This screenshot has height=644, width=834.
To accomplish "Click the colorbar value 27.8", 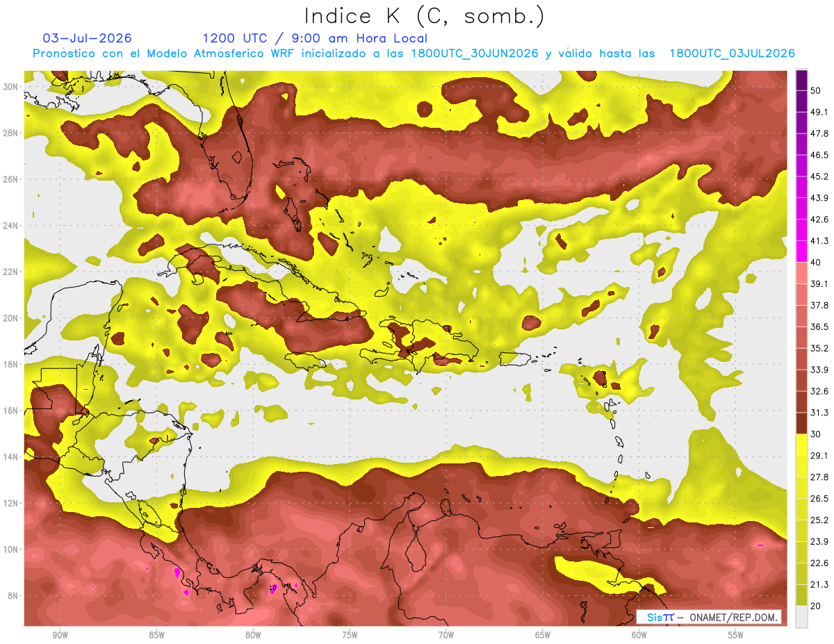I will [819, 477].
